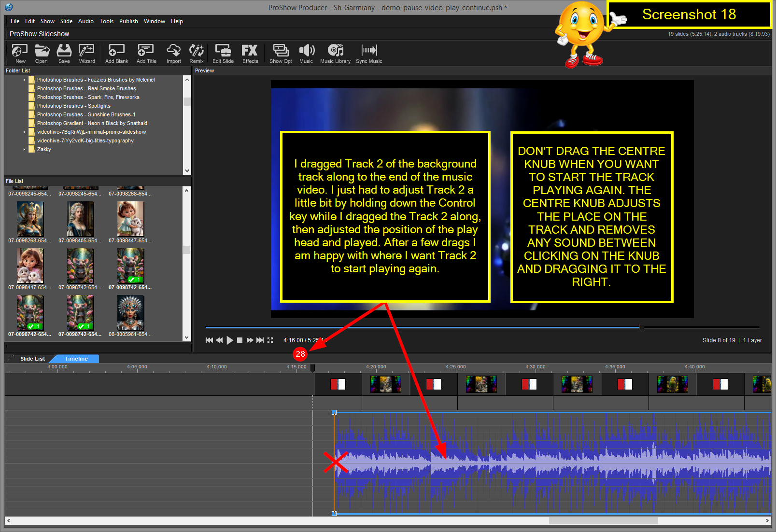This screenshot has height=532, width=776.
Task: Click the timeline playhead marker at 4:16
Action: click(x=312, y=368)
